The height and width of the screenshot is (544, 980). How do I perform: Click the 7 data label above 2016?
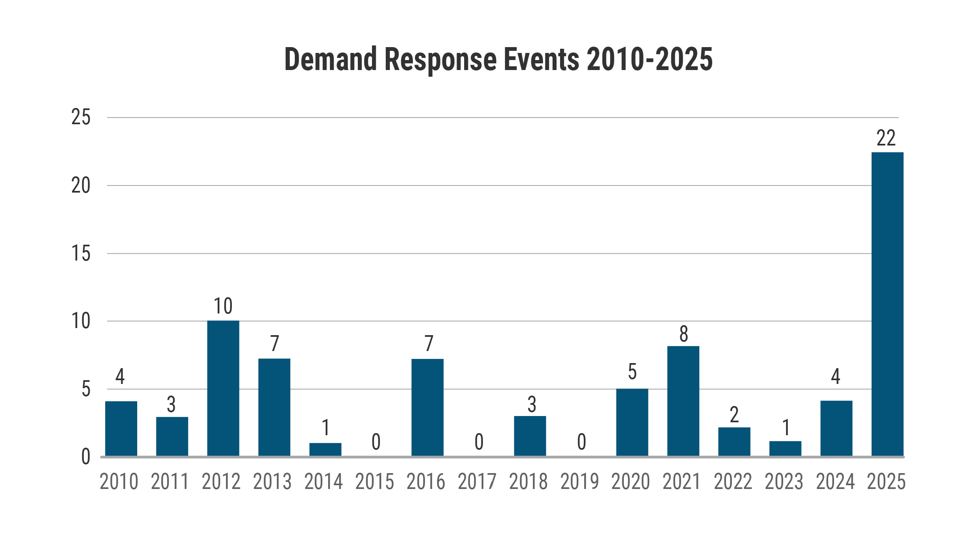click(429, 343)
